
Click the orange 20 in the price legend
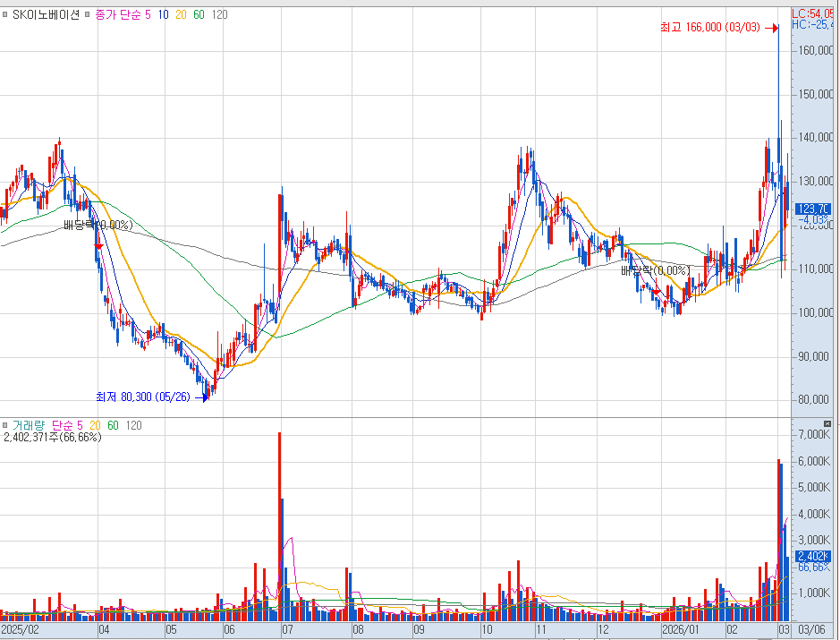tap(181, 15)
